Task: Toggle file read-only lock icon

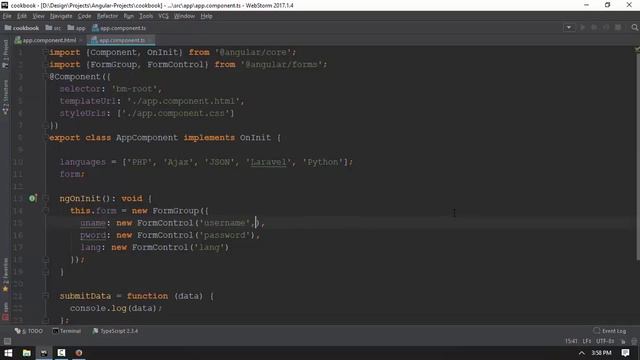Action: [x=623, y=341]
